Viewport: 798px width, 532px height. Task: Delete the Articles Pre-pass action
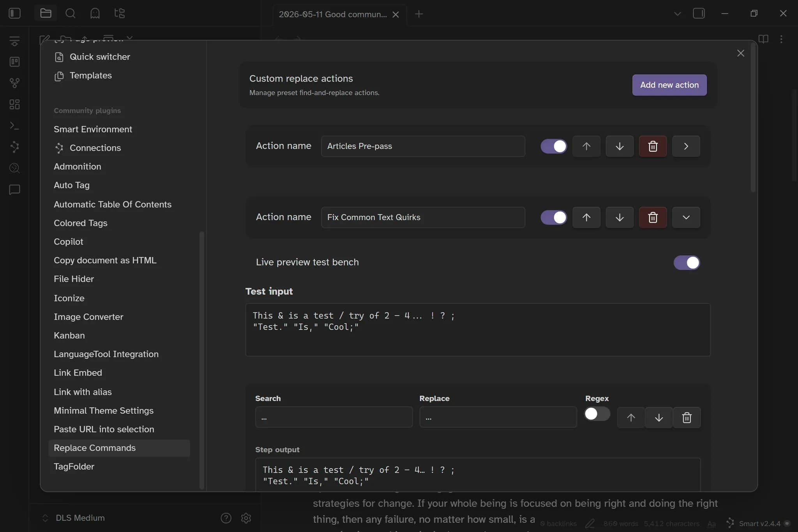point(653,146)
